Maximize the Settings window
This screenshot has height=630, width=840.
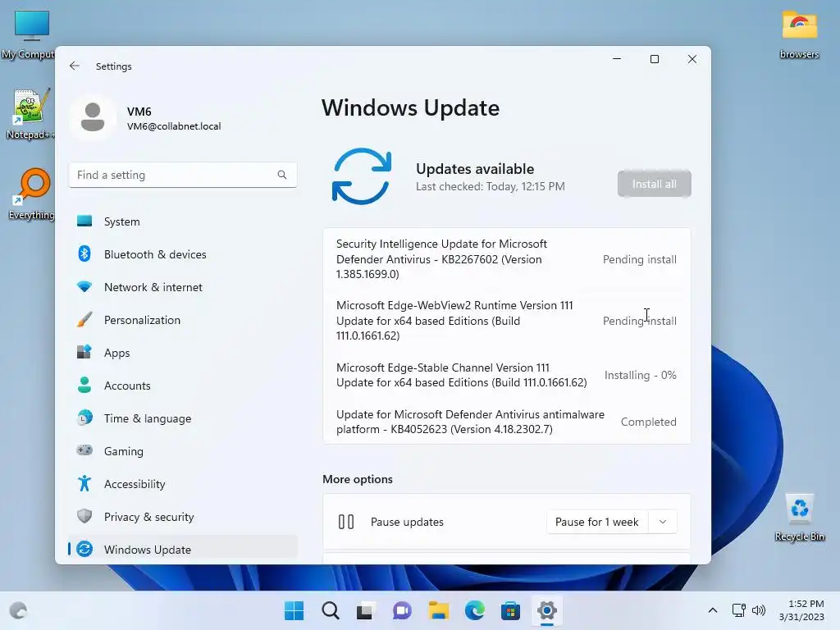click(654, 59)
